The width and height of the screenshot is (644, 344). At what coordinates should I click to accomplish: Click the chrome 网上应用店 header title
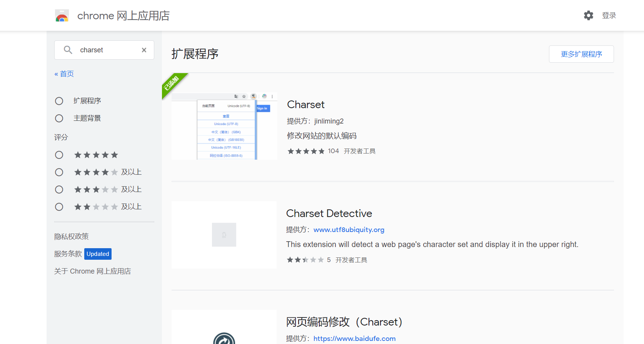[123, 16]
